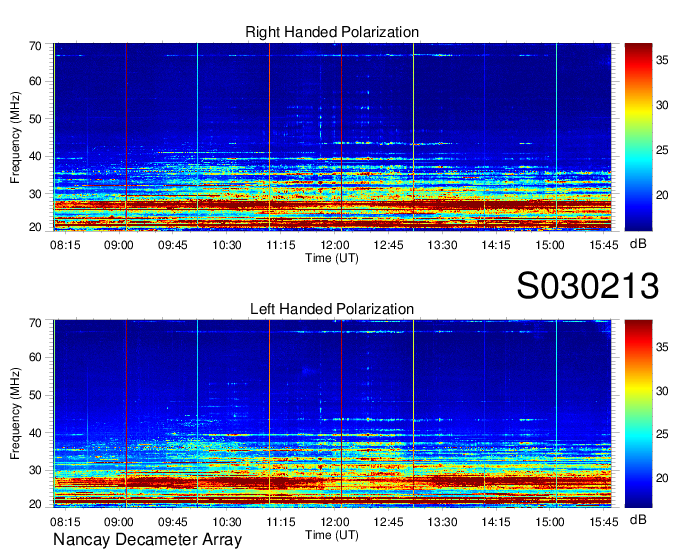Screen dimensions: 680x552
Task: Click Time (UT) label under Right Handed plot
Action: point(332,258)
